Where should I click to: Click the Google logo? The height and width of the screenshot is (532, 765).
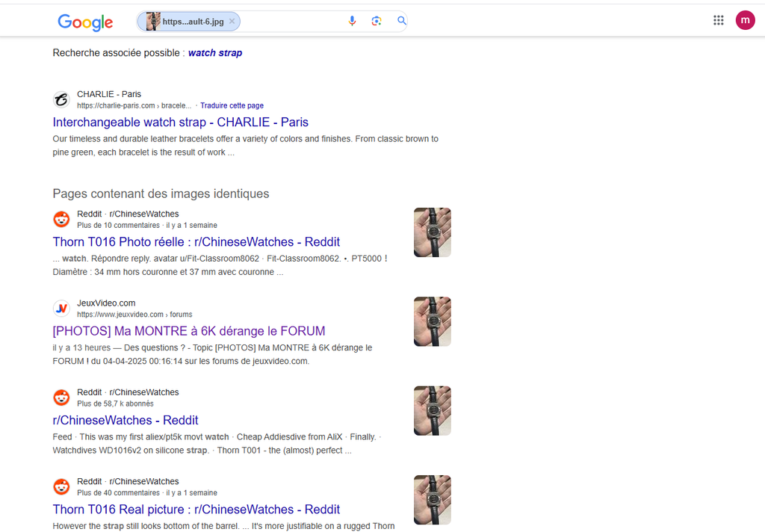click(x=85, y=22)
